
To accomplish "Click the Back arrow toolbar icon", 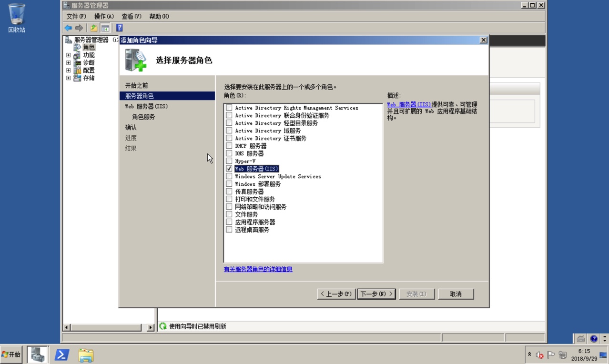I will tap(69, 28).
